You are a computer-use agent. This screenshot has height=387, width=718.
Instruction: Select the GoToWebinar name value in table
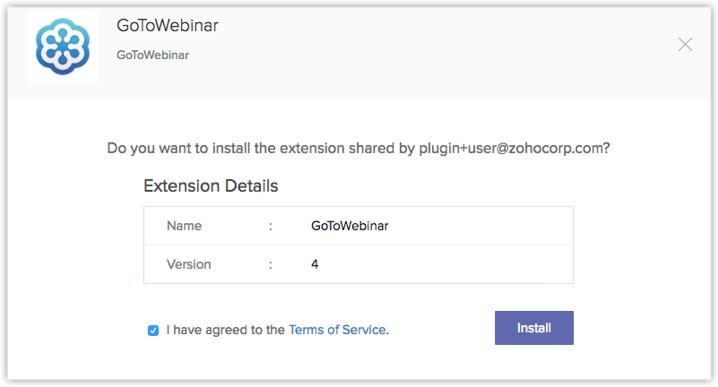[x=350, y=226]
